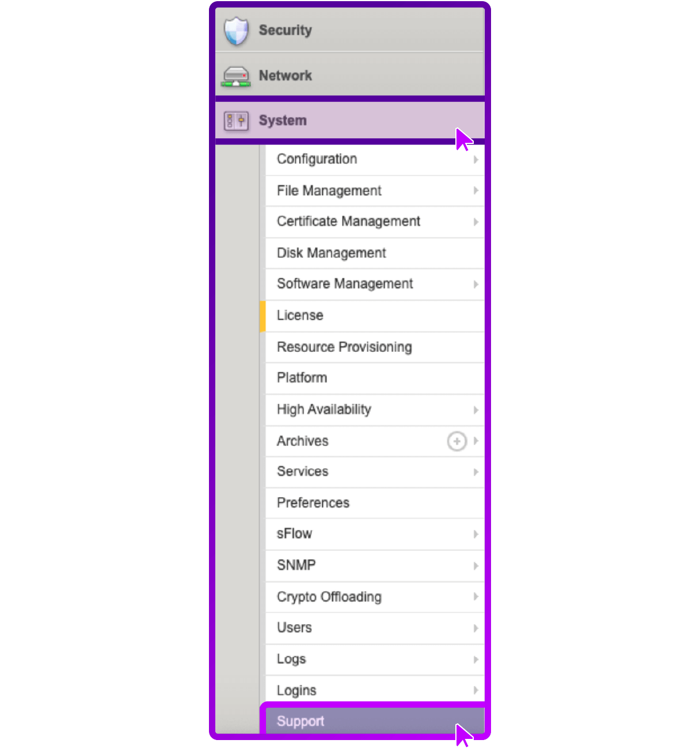Click the plus icon next to Archives

pos(456,441)
